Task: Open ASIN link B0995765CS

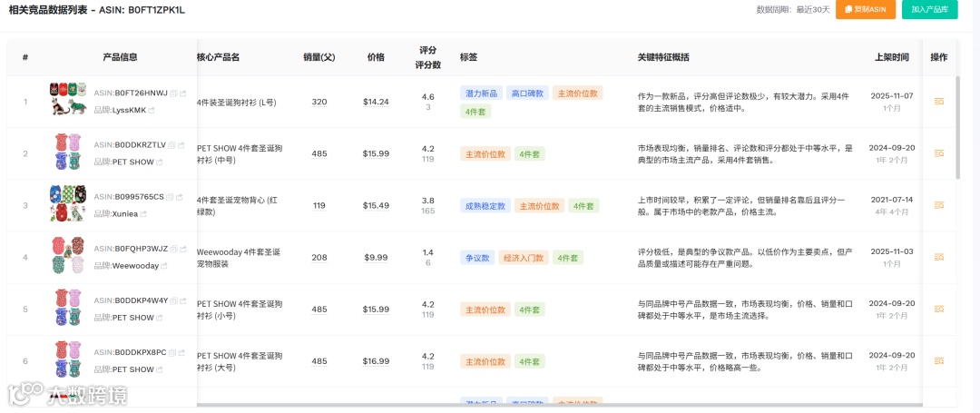Action: [x=140, y=198]
